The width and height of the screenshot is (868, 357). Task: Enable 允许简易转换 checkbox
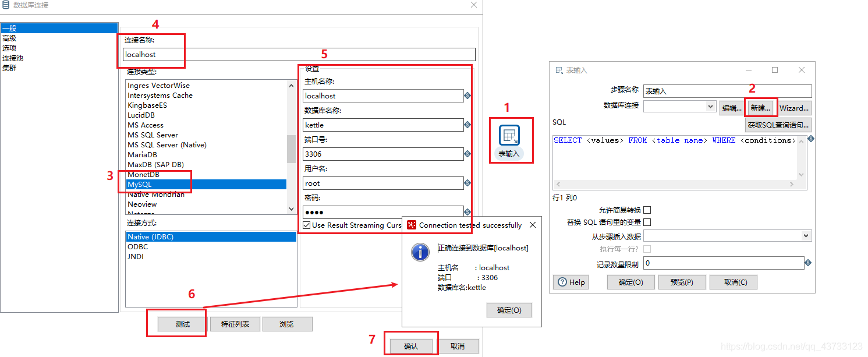(647, 210)
